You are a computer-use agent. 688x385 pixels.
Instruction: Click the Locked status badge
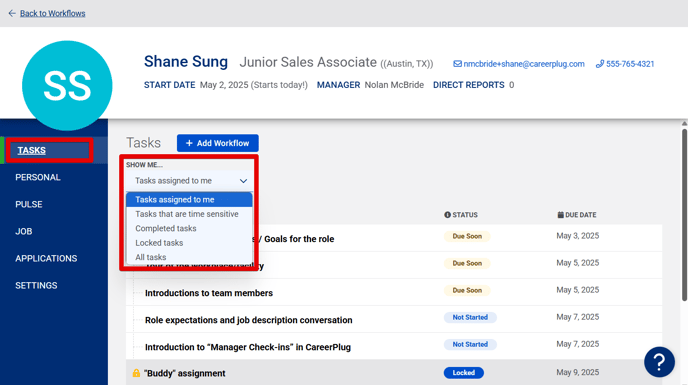coord(464,373)
